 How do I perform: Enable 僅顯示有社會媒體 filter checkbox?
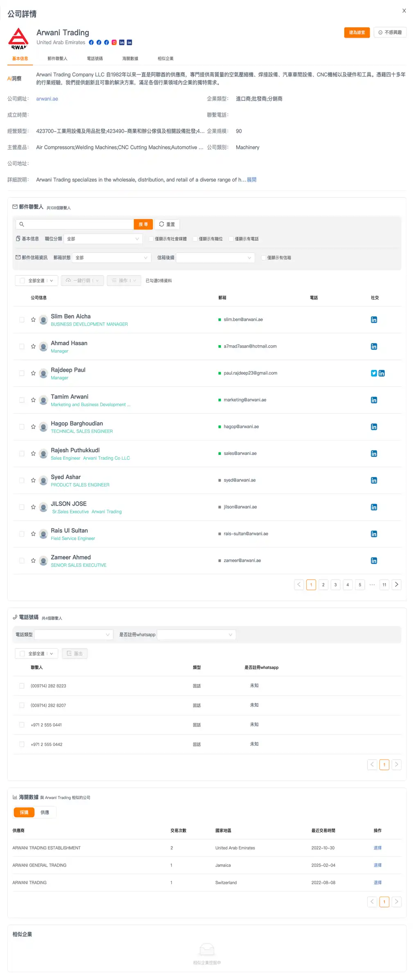click(x=151, y=239)
